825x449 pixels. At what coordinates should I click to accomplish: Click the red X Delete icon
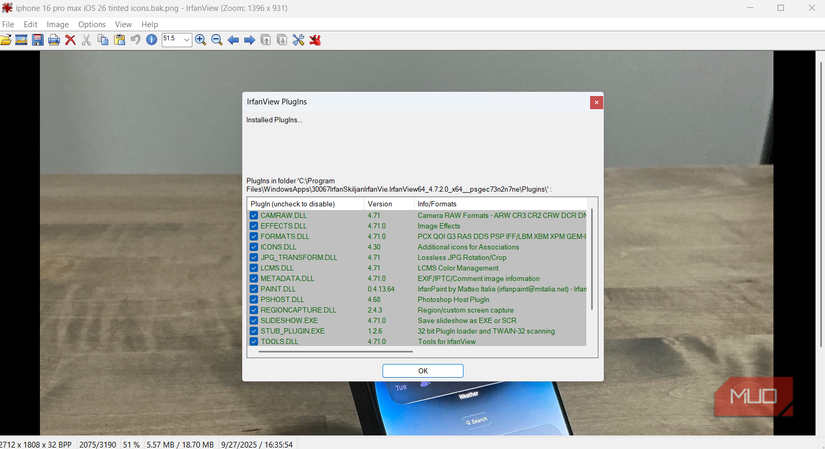click(x=70, y=40)
